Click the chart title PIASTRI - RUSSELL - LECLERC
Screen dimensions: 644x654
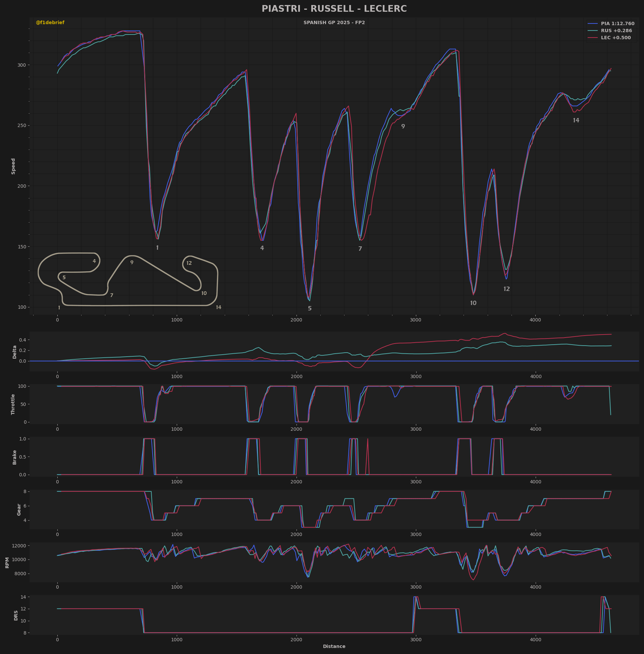334,9
